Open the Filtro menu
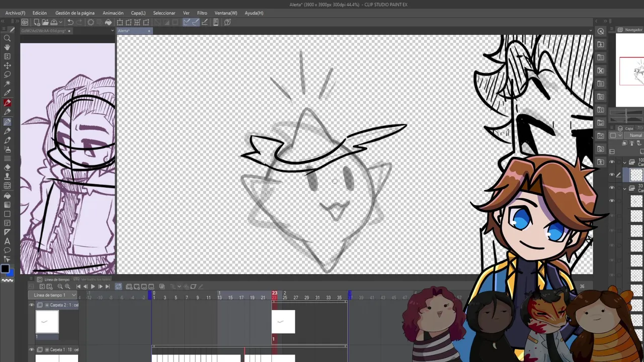This screenshot has height=362, width=644. [202, 13]
